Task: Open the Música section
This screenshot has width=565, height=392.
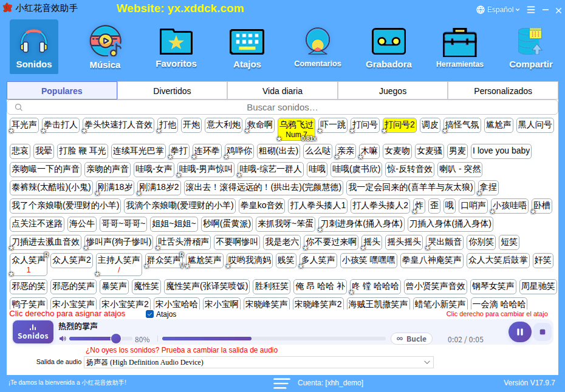Action: 105,47
